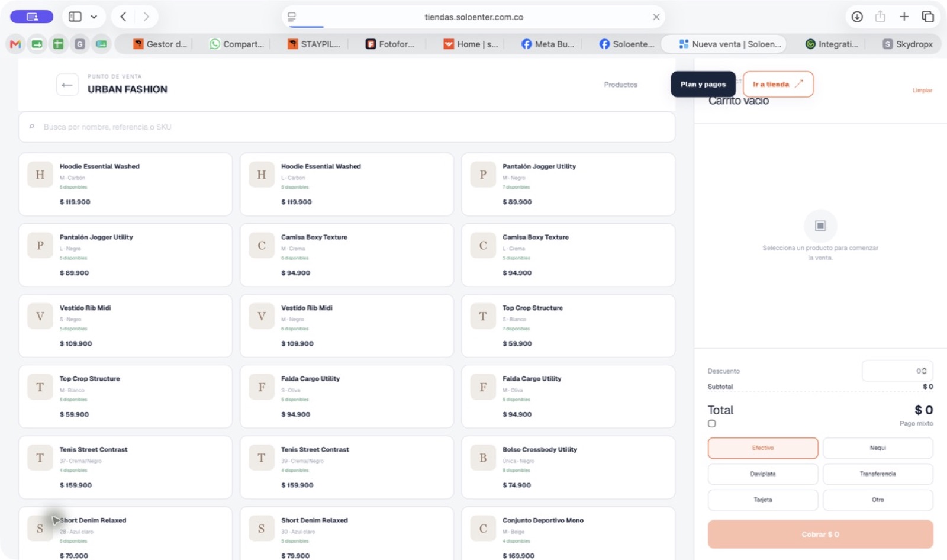Open a new tab with plus icon
947x560 pixels.
pos(904,17)
